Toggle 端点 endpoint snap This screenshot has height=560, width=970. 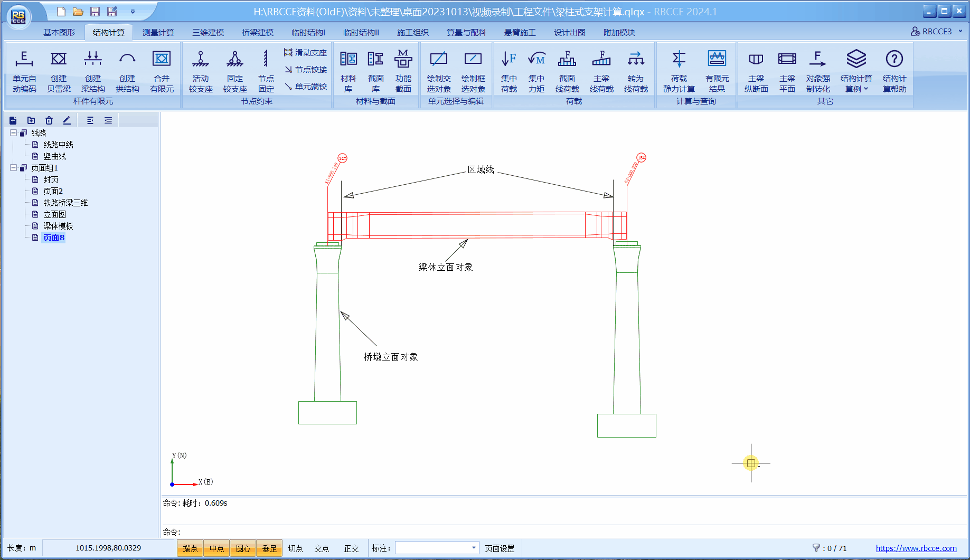click(190, 548)
